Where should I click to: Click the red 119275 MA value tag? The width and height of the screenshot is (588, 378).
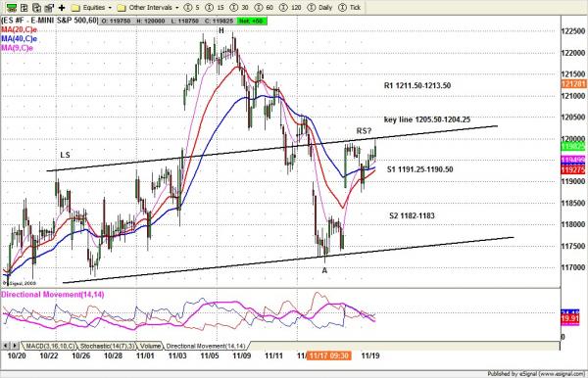click(x=573, y=170)
